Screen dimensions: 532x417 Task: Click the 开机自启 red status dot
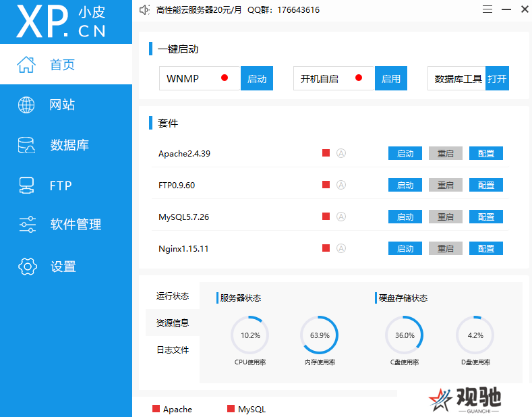(x=359, y=78)
